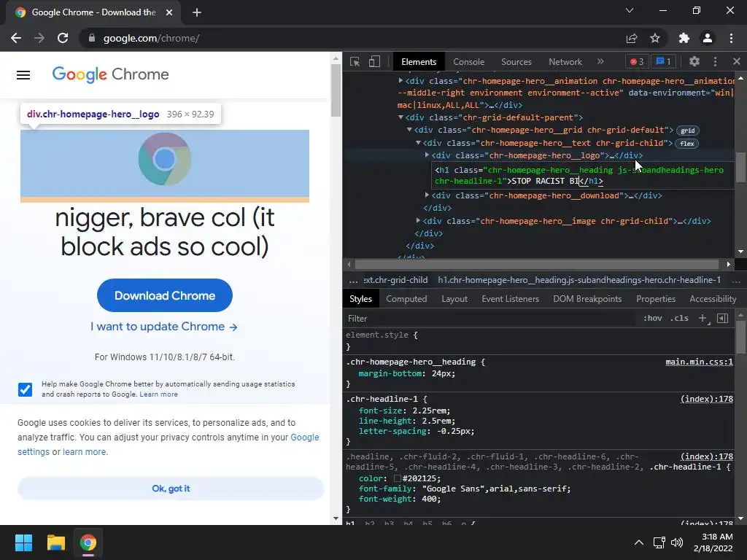
Task: Bookmark this page with the star icon
Action: tap(655, 38)
